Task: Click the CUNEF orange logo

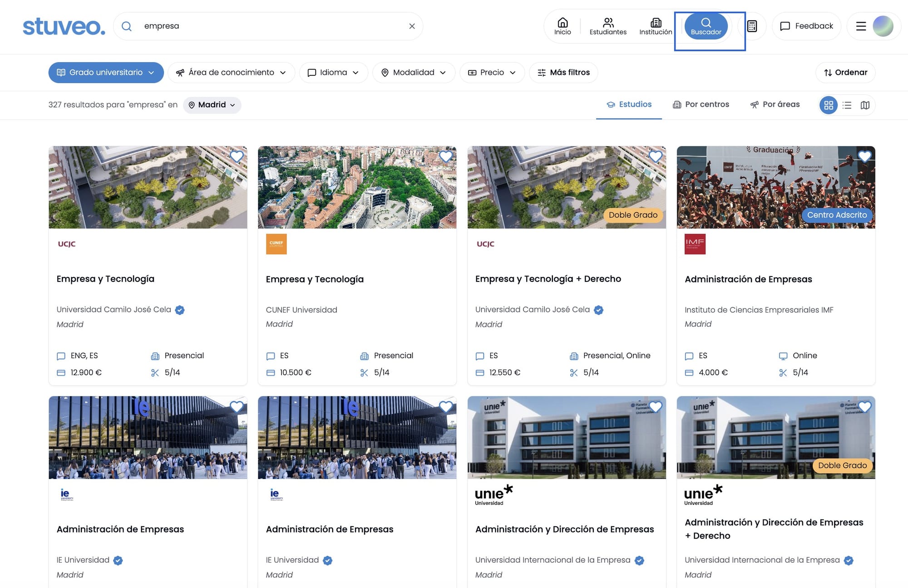Action: [276, 244]
